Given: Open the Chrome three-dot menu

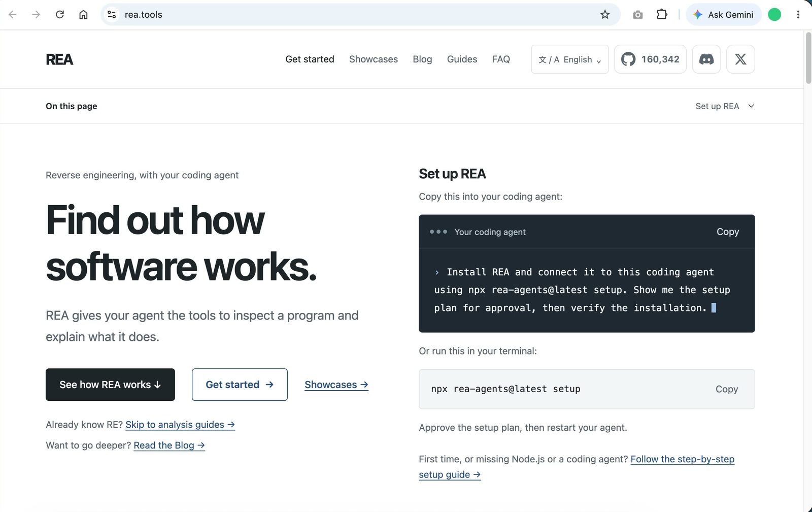Looking at the screenshot, I should (798, 15).
